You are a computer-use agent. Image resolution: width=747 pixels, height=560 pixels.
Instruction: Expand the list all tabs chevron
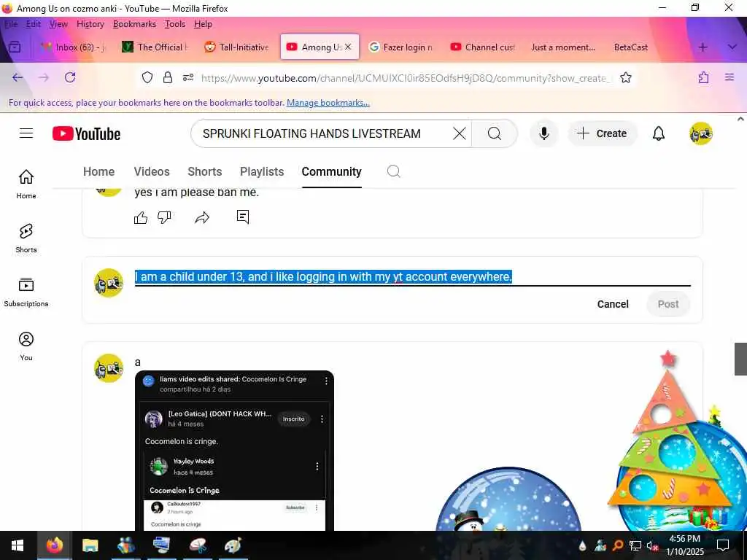[732, 47]
